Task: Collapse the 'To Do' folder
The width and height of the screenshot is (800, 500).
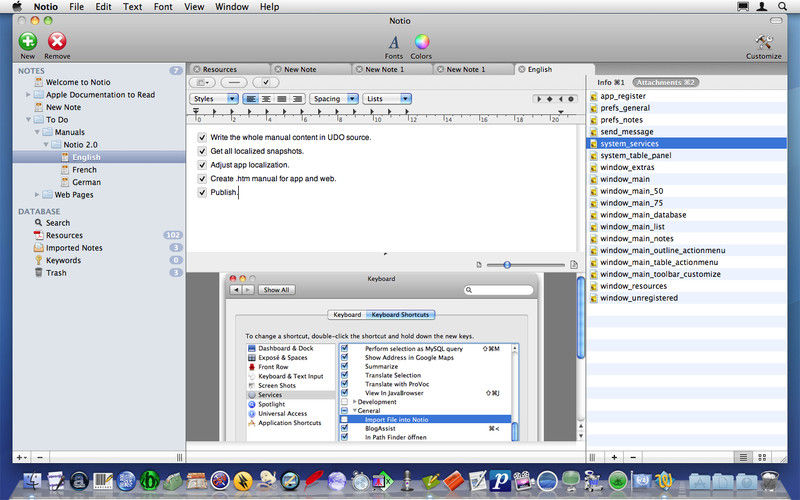Action: click(x=28, y=120)
